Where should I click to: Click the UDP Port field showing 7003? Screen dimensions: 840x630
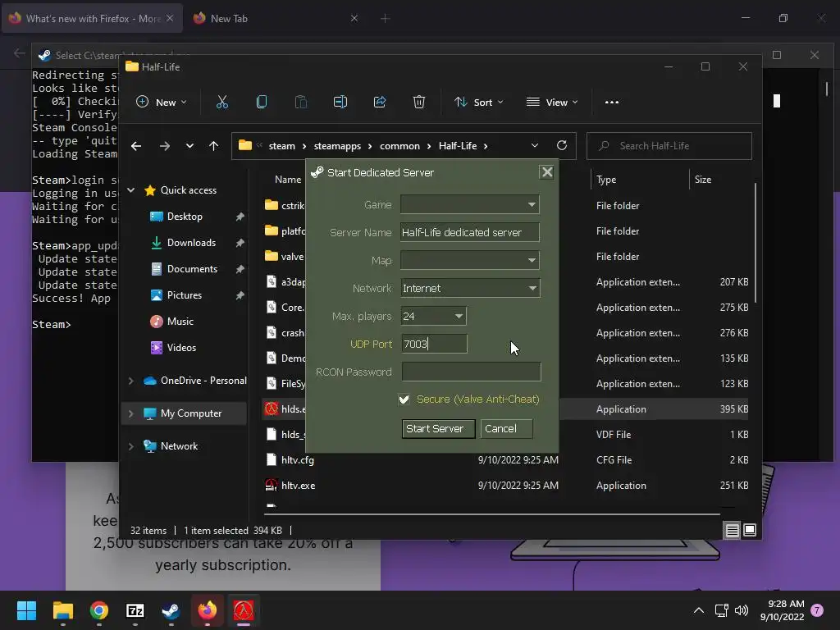[434, 344]
